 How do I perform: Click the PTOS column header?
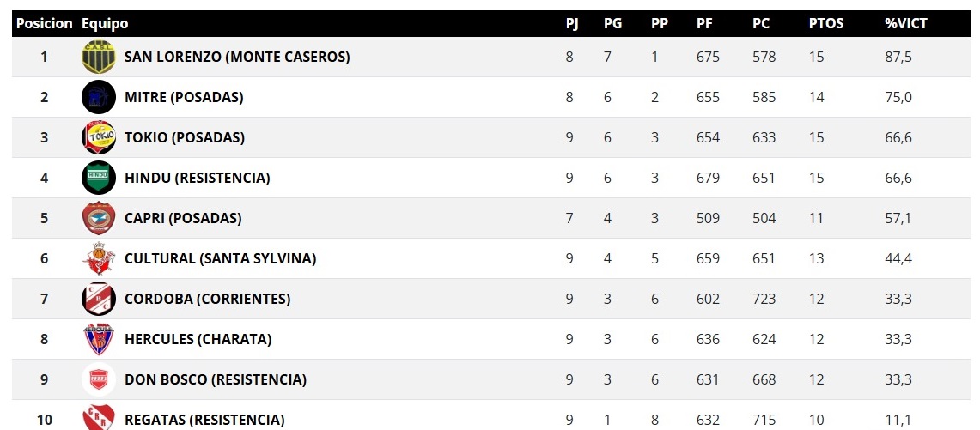click(x=826, y=24)
